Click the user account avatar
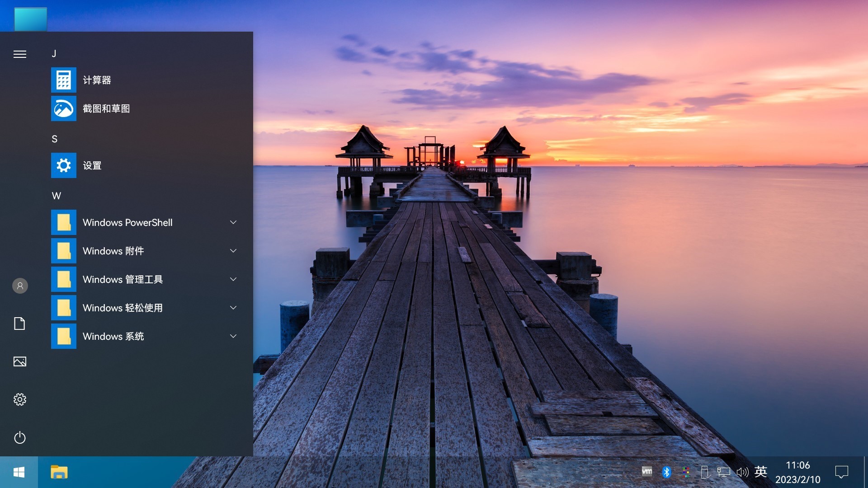The image size is (868, 488). click(x=20, y=286)
